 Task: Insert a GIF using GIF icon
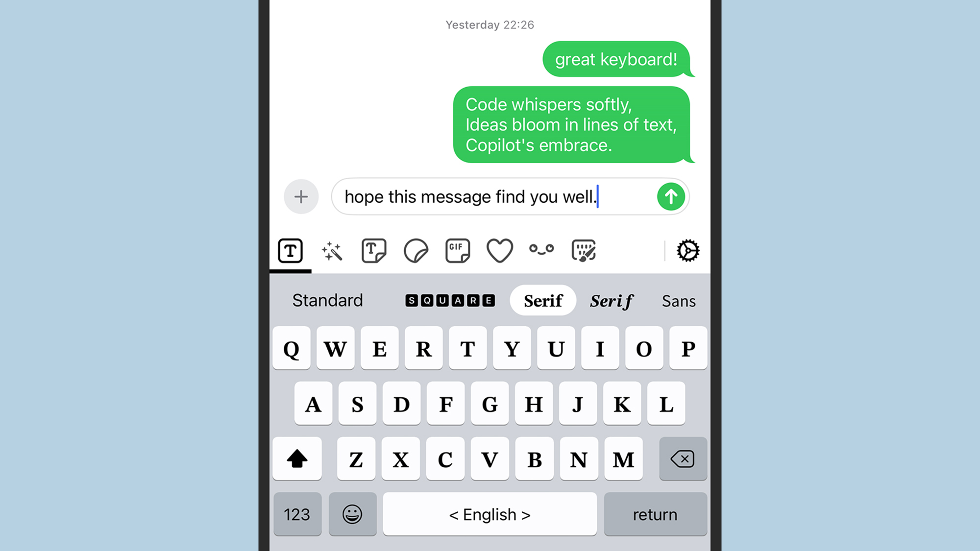pyautogui.click(x=458, y=251)
